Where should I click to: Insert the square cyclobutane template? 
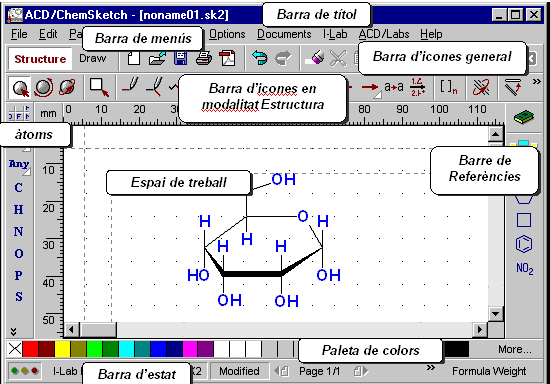pyautogui.click(x=524, y=220)
